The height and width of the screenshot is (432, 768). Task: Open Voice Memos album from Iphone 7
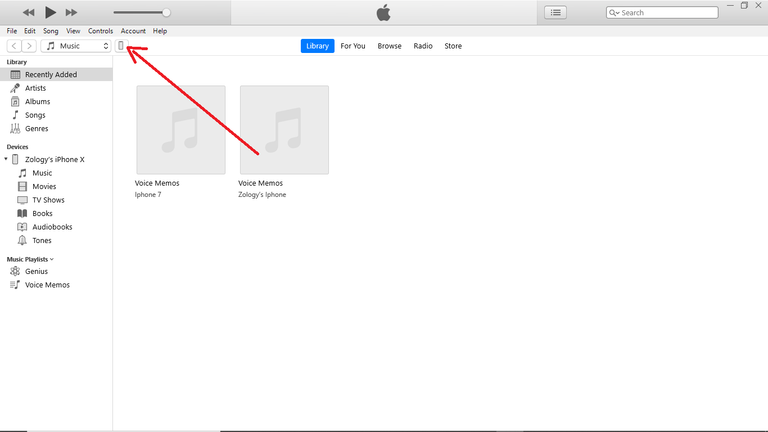181,130
